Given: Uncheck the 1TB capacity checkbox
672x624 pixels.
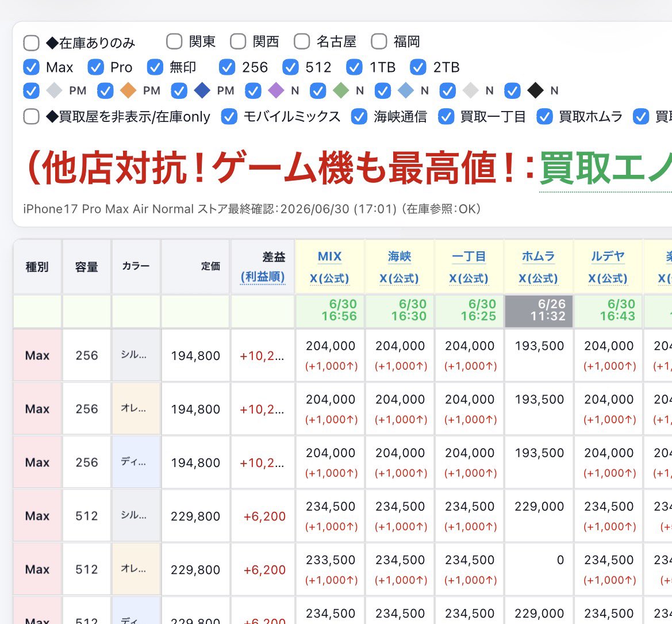Looking at the screenshot, I should coord(355,67).
